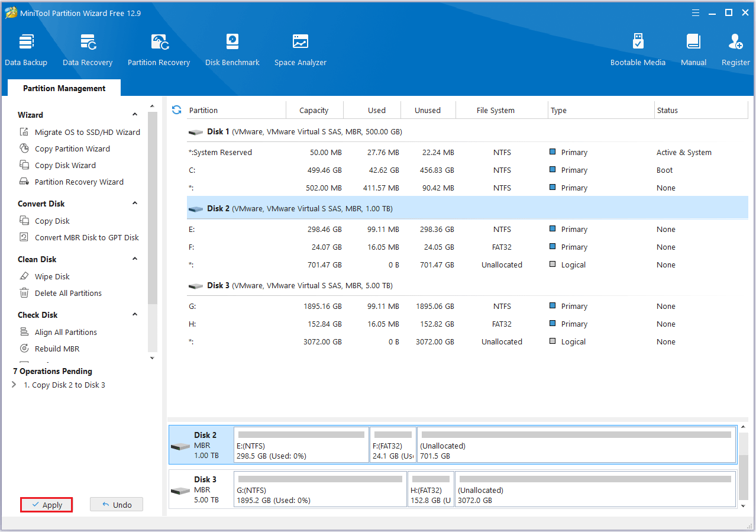Select the System Reserved partition row
Viewport: 756px width, 532px height.
pyautogui.click(x=467, y=152)
